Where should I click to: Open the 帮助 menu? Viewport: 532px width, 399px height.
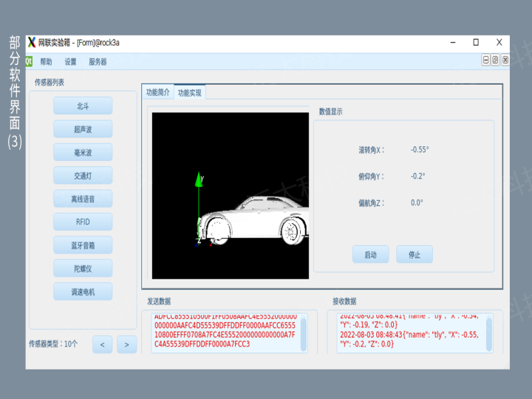tap(47, 62)
